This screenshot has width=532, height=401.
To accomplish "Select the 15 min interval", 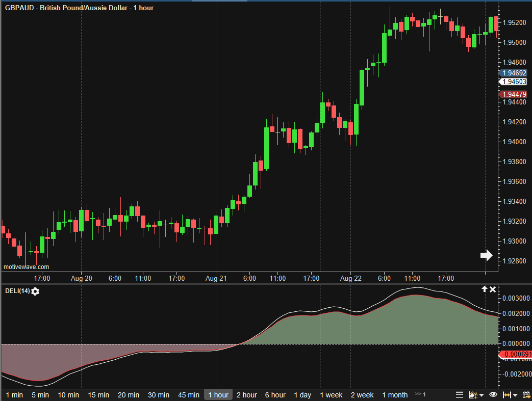I will coord(98,395).
